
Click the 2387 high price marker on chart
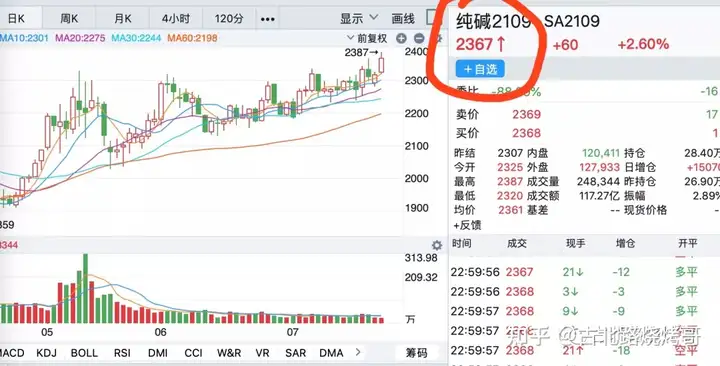coord(361,52)
